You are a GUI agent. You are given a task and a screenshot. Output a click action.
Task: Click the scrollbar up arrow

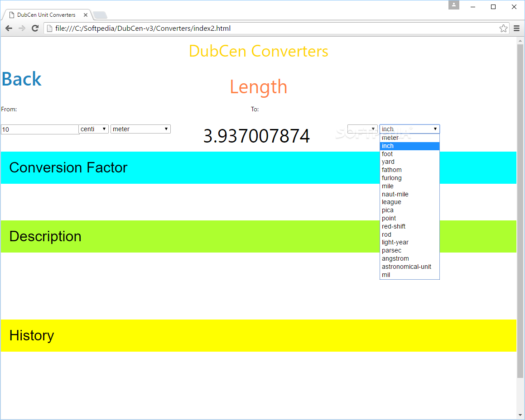(x=520, y=41)
